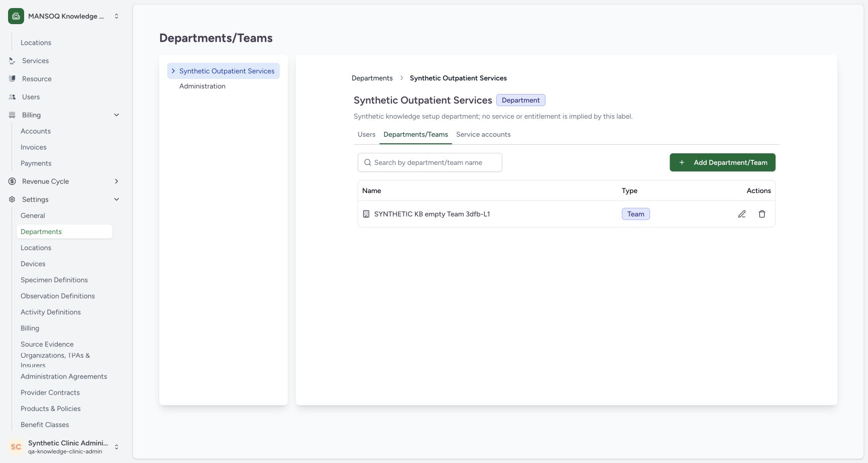
Task: Open Accounts under Billing
Action: [x=36, y=131]
